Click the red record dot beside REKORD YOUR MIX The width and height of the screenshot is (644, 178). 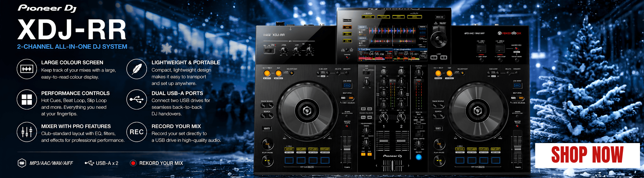pos(133,163)
